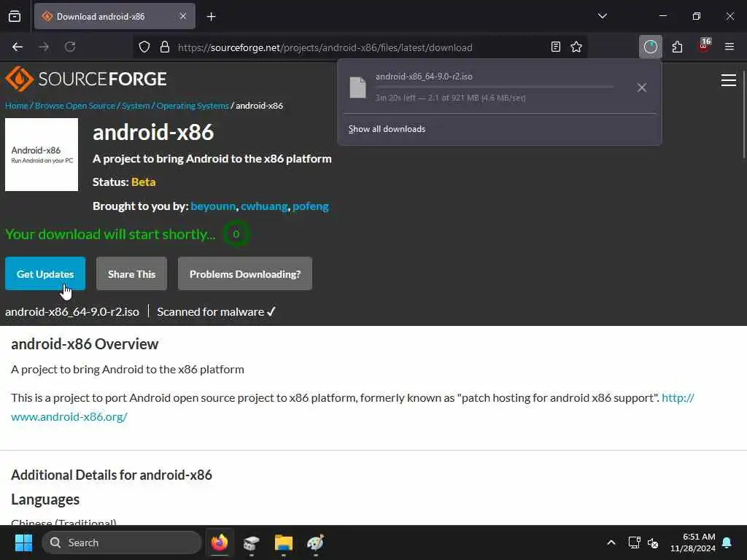Image resolution: width=747 pixels, height=560 pixels.
Task: Click the download progress bar
Action: click(x=495, y=87)
